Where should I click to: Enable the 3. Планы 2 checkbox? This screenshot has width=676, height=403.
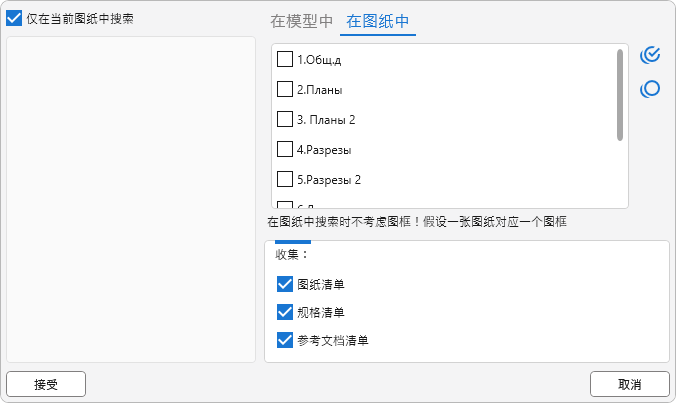pos(285,119)
